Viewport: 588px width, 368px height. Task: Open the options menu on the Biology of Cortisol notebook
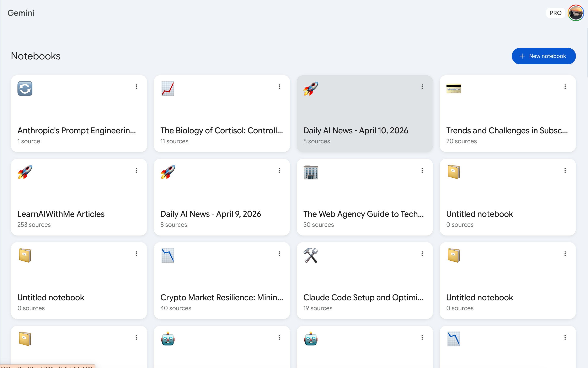coord(279,87)
